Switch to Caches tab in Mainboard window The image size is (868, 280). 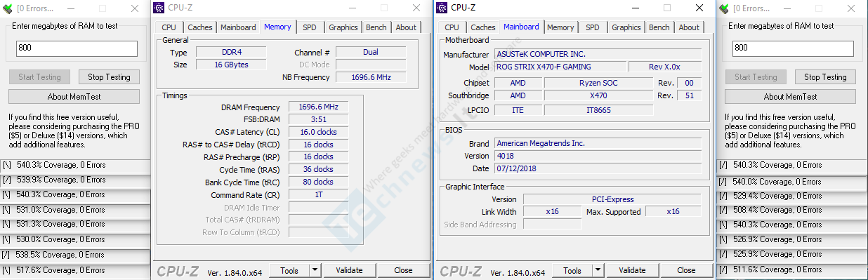coord(482,27)
